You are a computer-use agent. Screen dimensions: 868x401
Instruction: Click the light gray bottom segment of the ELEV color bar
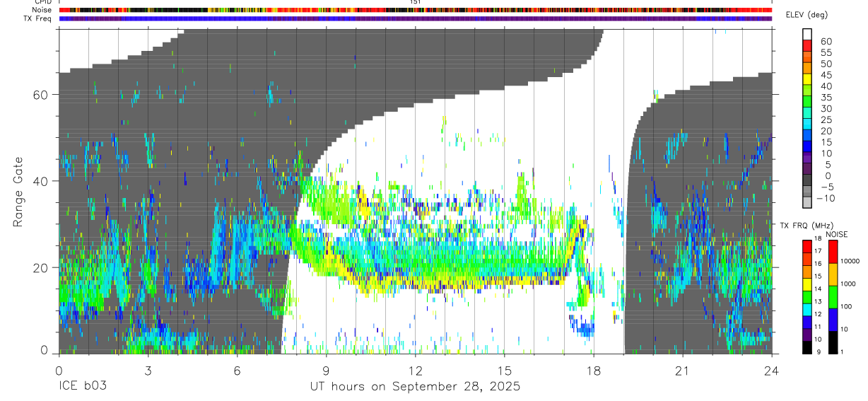[807, 203]
